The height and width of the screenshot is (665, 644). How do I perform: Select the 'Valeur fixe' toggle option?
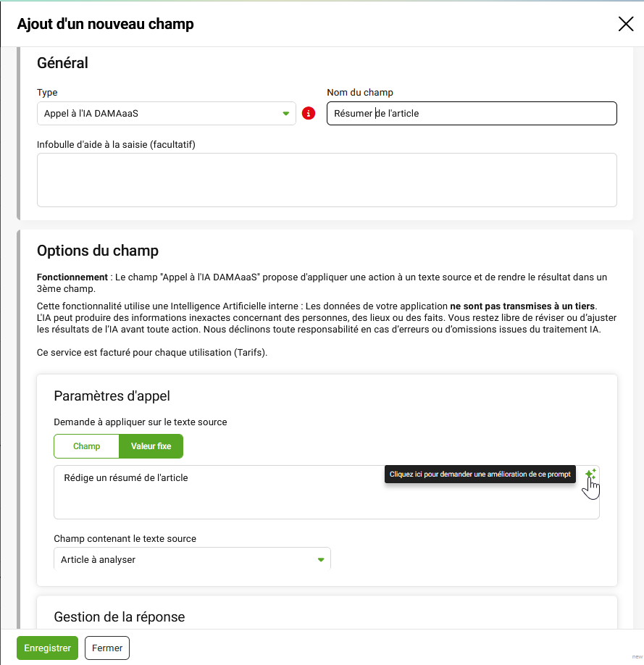151,446
